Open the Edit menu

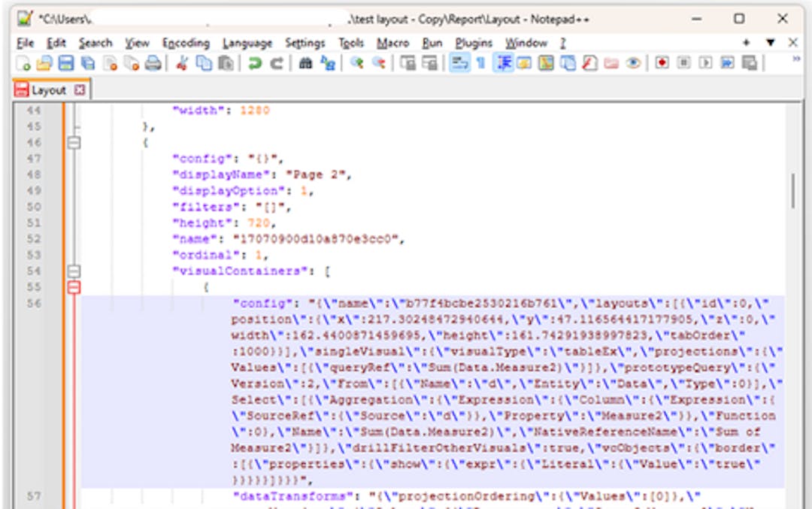pos(56,43)
